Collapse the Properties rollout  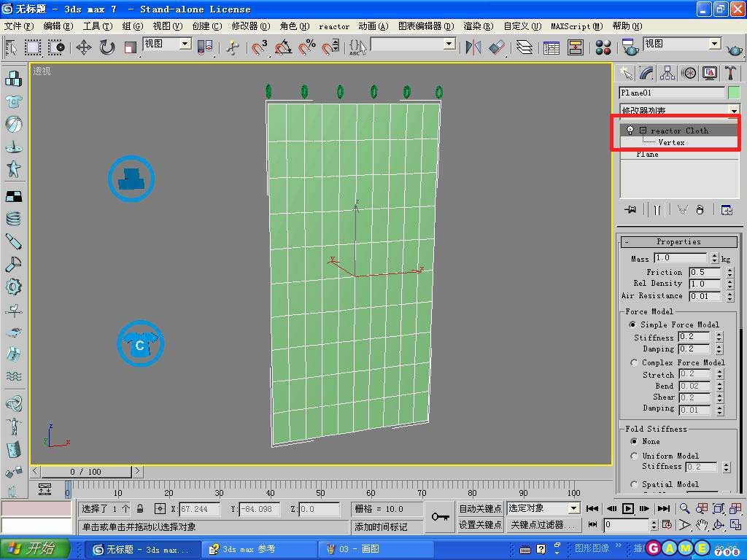click(678, 242)
